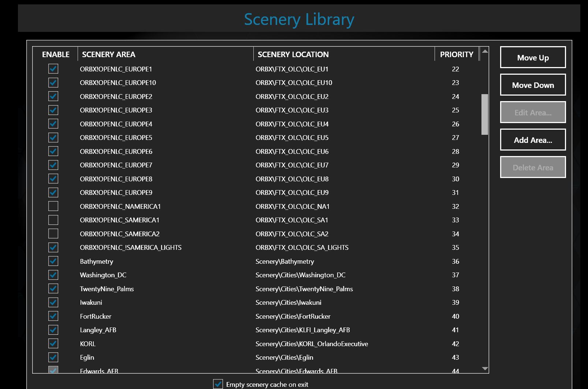The image size is (588, 389).
Task: Click the vertical scrollbar thumb
Action: [485, 114]
